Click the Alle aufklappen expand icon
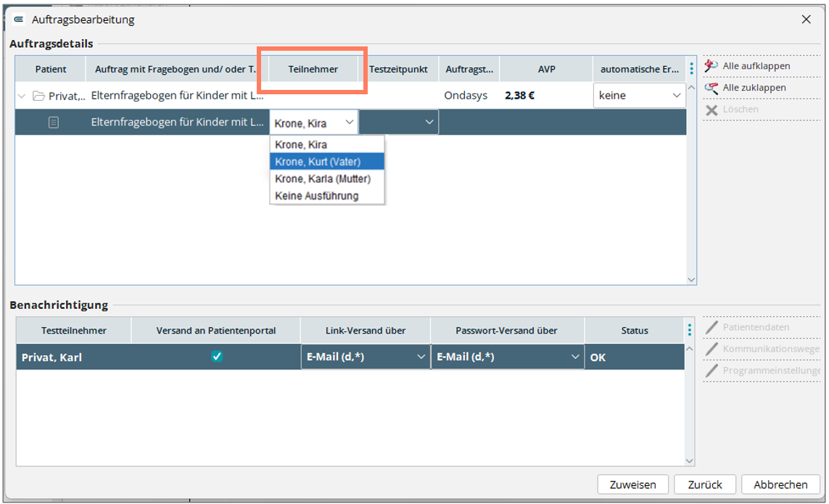 [711, 65]
